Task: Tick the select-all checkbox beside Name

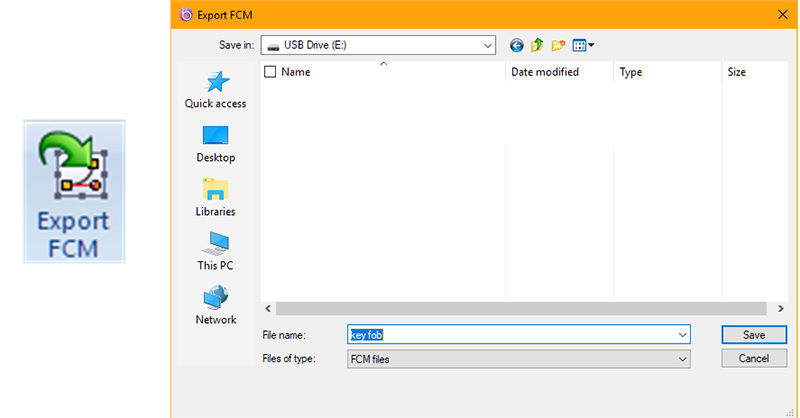Action: [270, 72]
